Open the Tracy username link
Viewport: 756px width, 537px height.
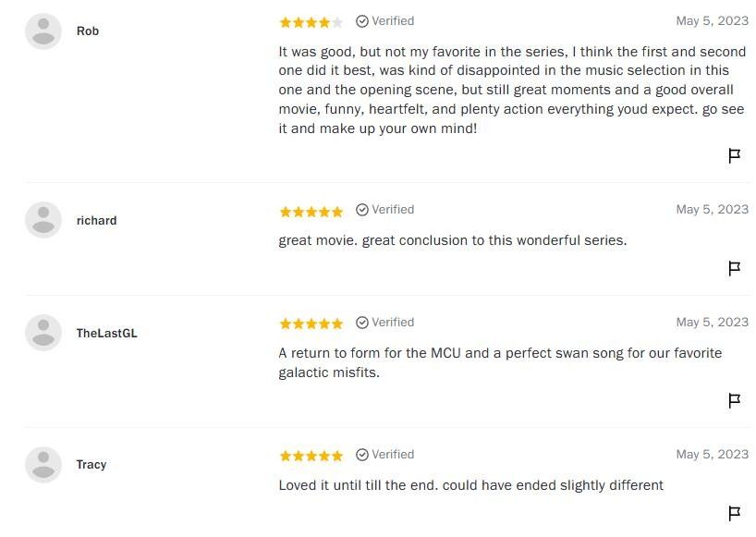tap(91, 465)
